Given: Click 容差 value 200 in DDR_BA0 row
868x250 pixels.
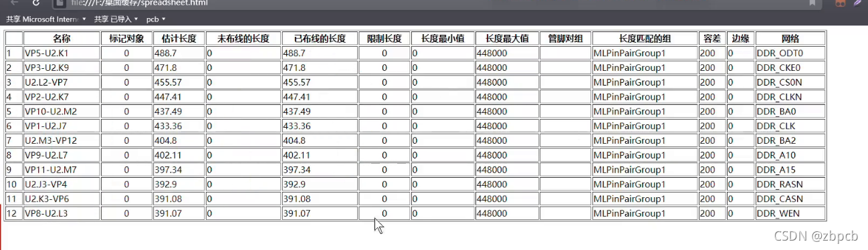Looking at the screenshot, I should pyautogui.click(x=712, y=112).
